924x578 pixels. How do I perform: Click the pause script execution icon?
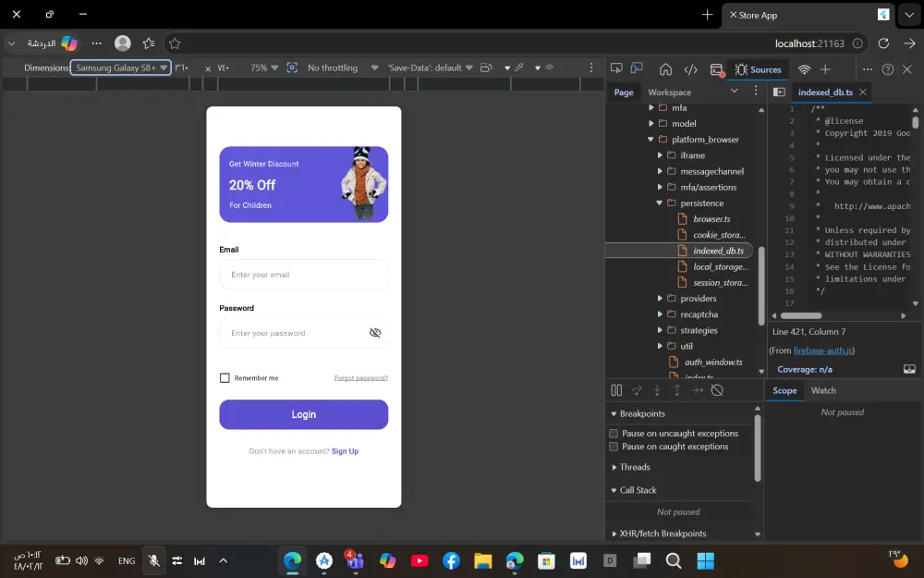click(x=616, y=390)
